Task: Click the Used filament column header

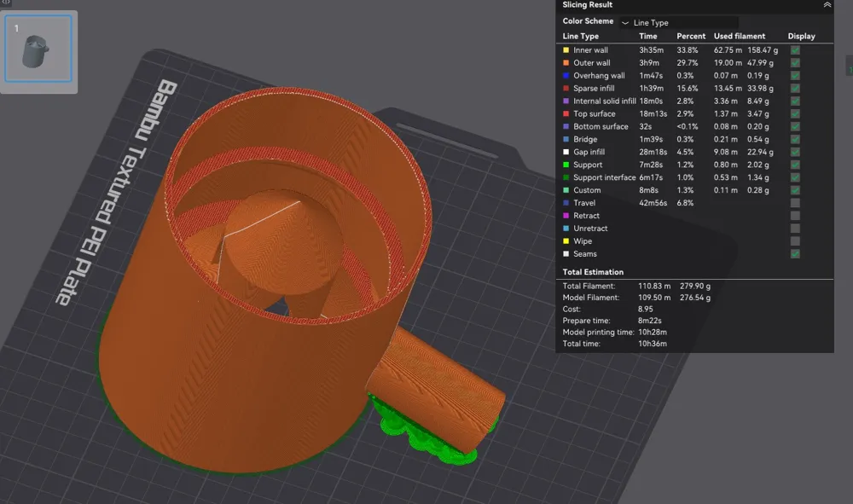Action: tap(740, 36)
